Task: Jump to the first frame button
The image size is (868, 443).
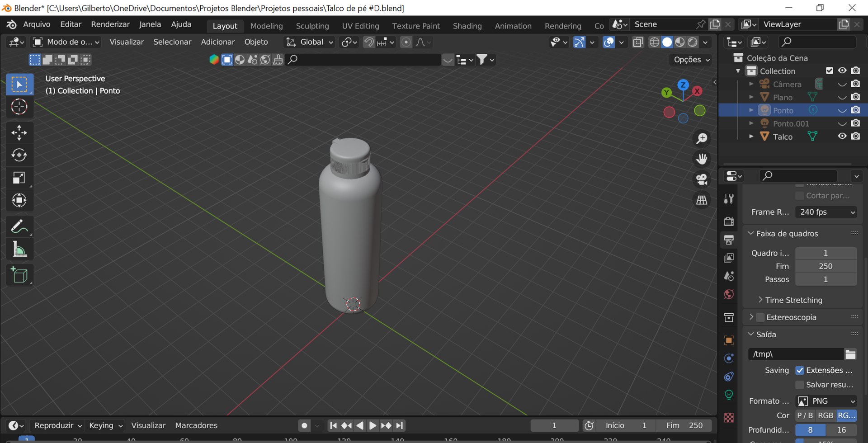Action: click(333, 425)
